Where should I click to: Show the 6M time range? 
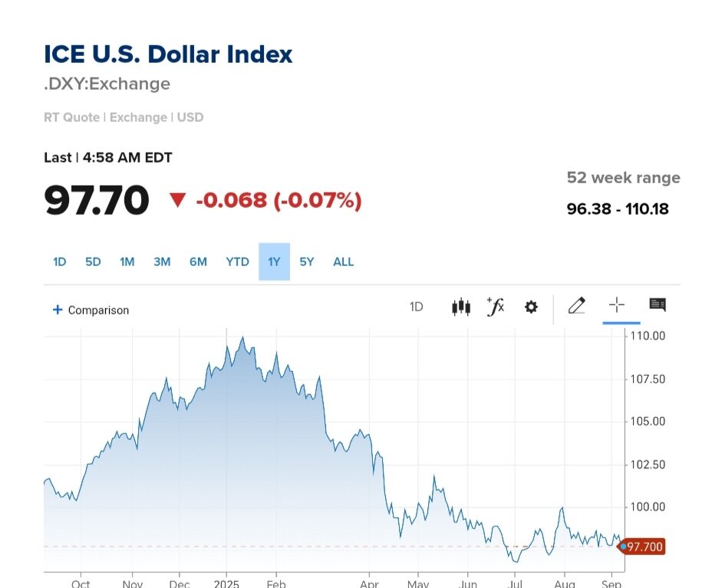198,262
